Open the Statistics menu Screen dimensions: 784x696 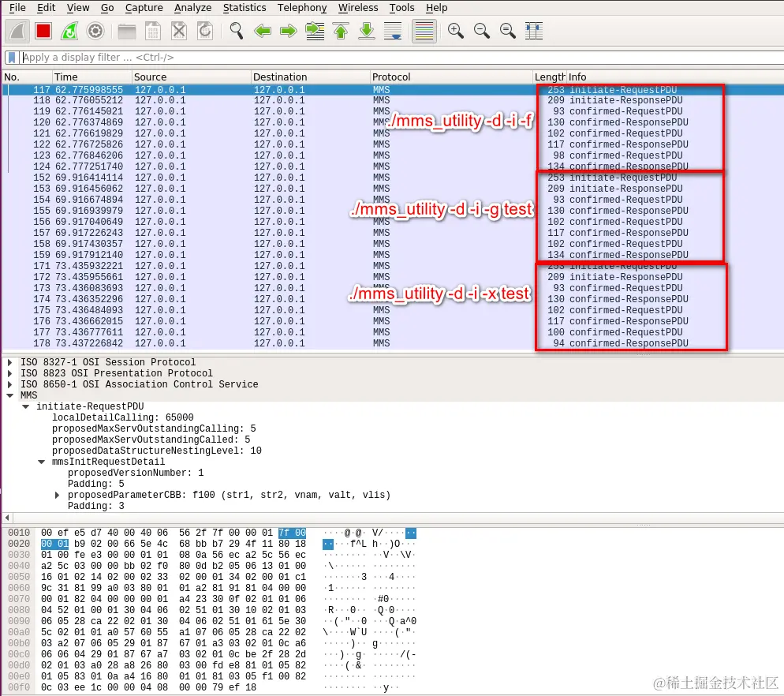245,8
